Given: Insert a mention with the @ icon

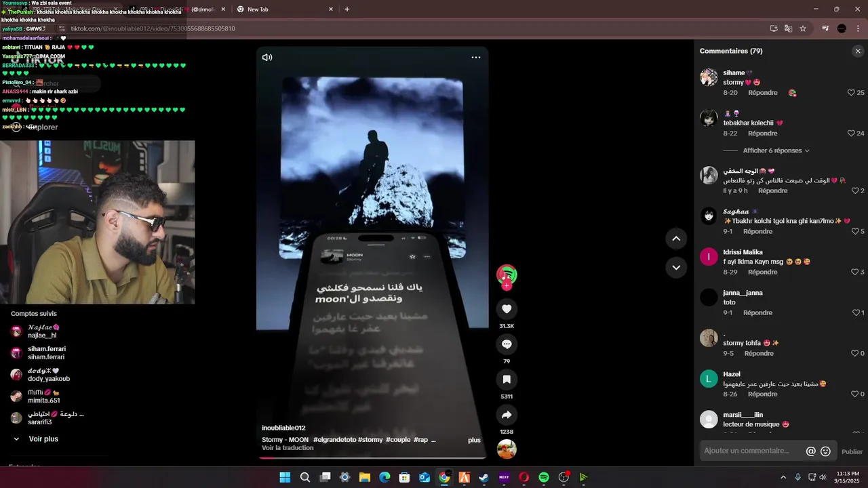Looking at the screenshot, I should pyautogui.click(x=811, y=451).
